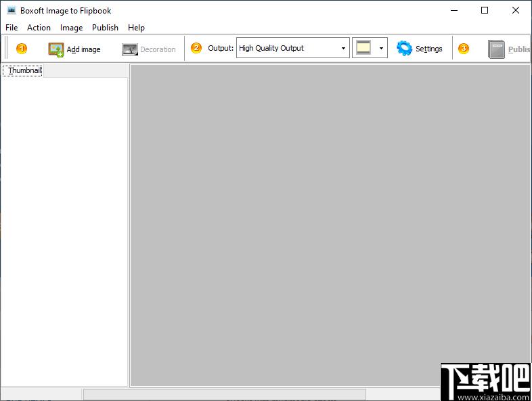Image resolution: width=532 pixels, height=401 pixels.
Task: Click the blue Settings gear icon
Action: pyautogui.click(x=404, y=49)
